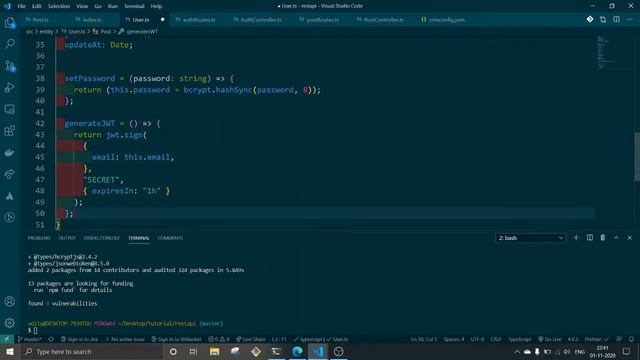Screen dimensions: 640x360
Task: Open the Search view in activity bar
Action: pyautogui.click(x=9, y=43)
